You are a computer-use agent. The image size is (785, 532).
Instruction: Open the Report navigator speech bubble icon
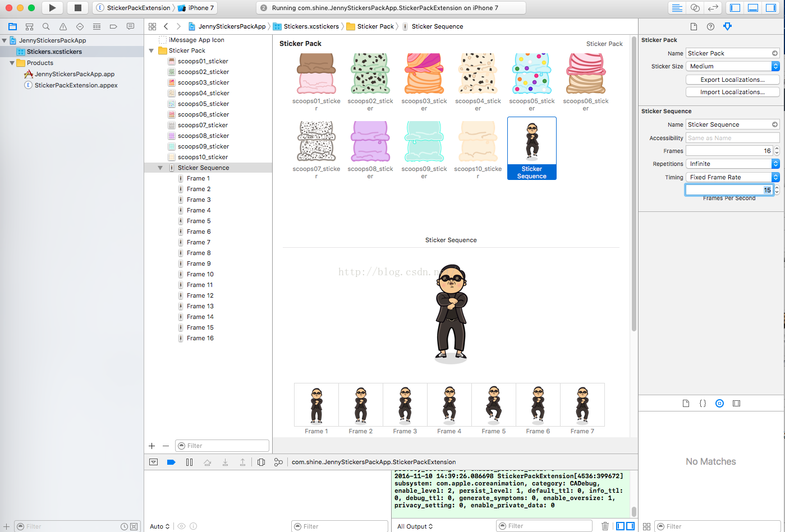point(130,26)
